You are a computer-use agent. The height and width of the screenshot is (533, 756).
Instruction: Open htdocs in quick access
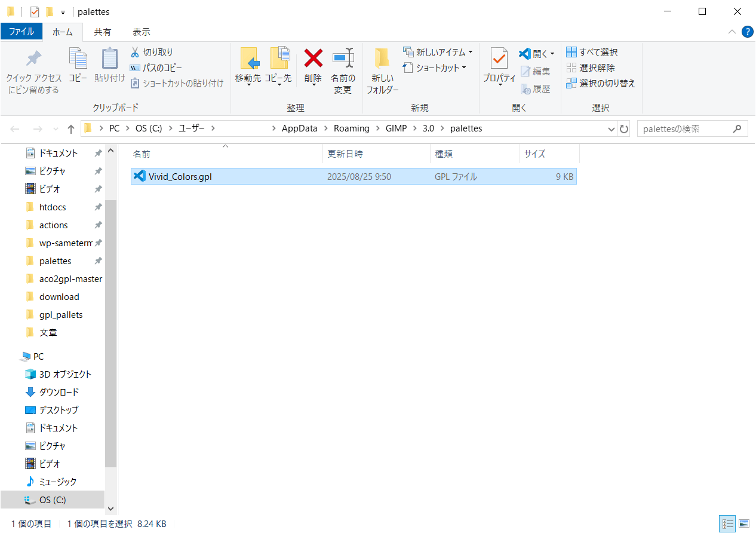coord(53,207)
